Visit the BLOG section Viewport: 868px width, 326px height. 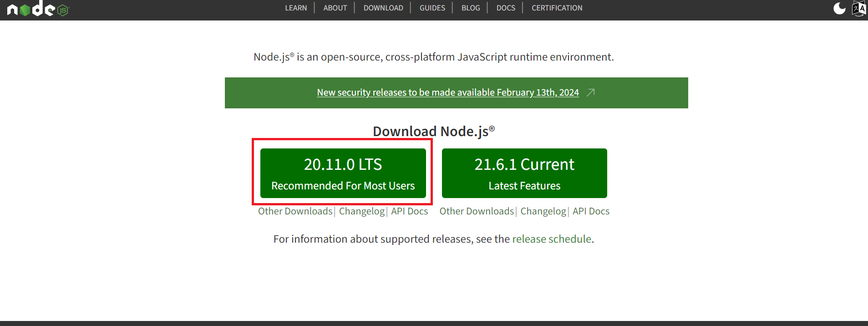[471, 8]
